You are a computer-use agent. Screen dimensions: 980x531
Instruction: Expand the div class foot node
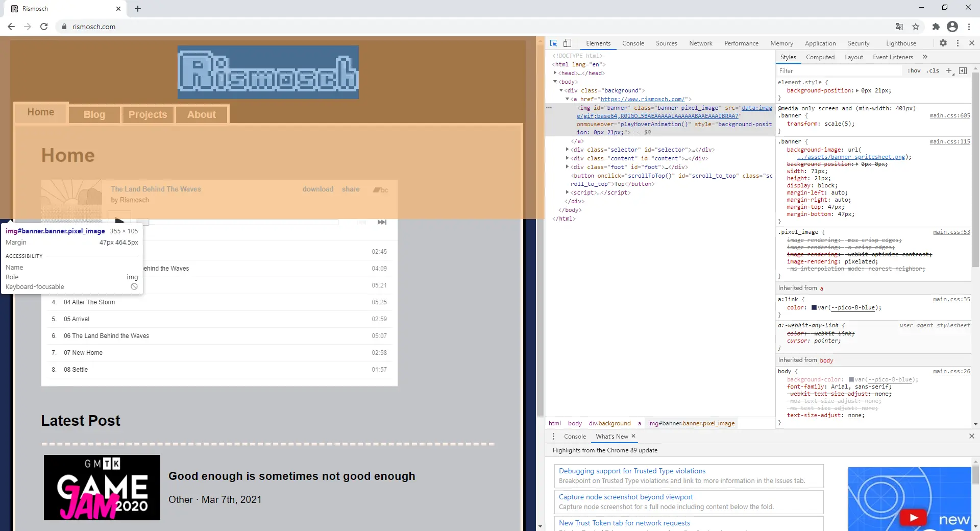click(x=567, y=167)
